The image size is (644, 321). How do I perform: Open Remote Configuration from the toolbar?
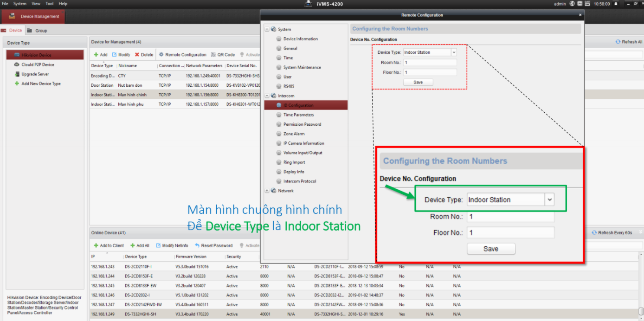click(x=182, y=55)
